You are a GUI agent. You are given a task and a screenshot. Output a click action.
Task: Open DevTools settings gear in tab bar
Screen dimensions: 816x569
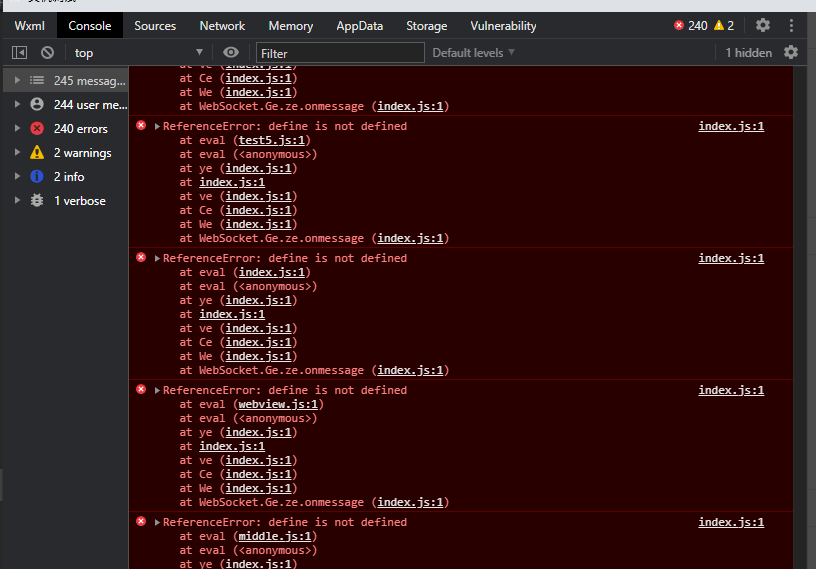[x=763, y=26]
